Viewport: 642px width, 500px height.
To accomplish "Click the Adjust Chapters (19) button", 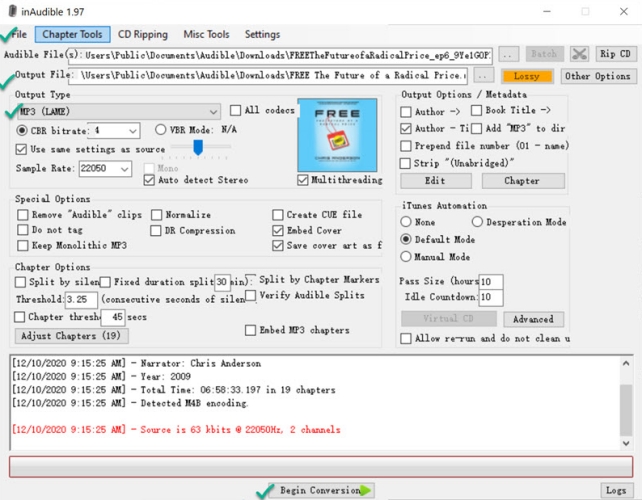I will pos(72,336).
